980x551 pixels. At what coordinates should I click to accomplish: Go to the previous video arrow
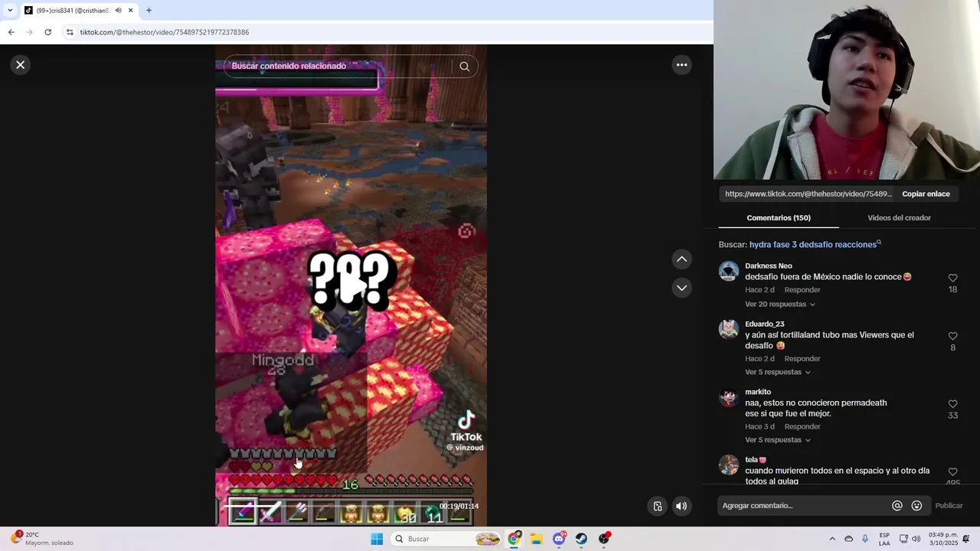tap(681, 259)
